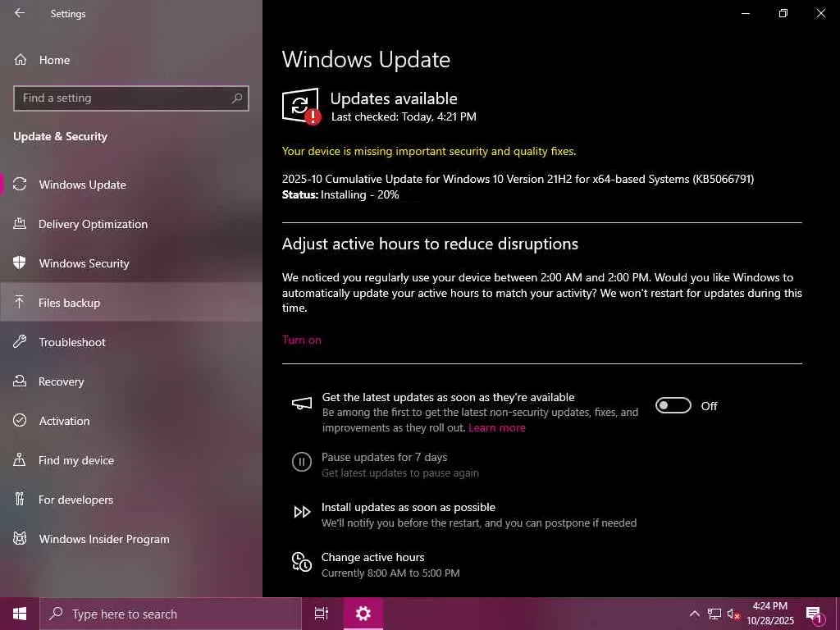This screenshot has width=840, height=630.
Task: Open the Action Center notifications icon
Action: point(815,614)
